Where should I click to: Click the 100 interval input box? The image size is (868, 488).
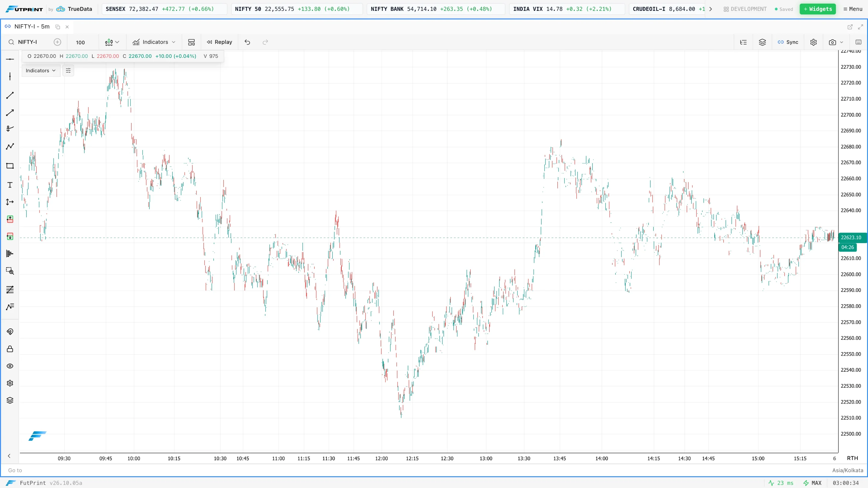[80, 42]
